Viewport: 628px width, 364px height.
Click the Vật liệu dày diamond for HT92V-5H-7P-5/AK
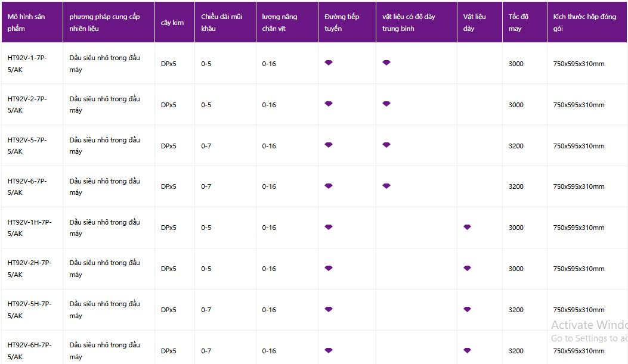click(467, 309)
